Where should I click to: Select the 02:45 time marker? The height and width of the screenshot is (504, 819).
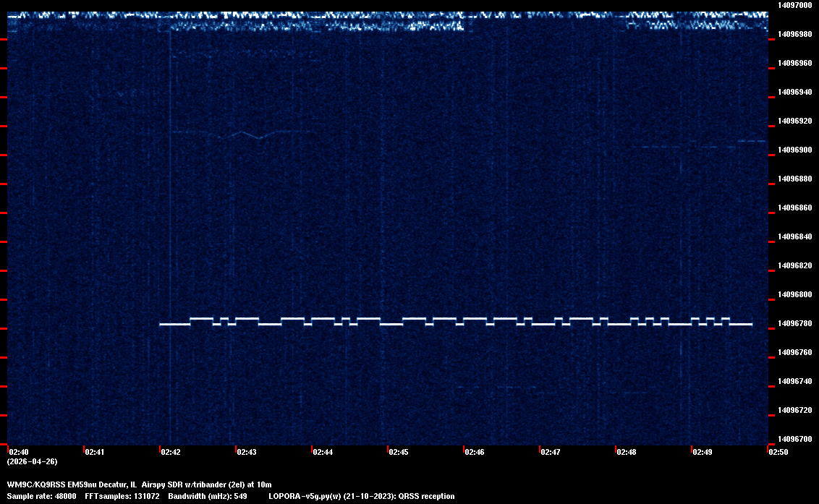(399, 452)
